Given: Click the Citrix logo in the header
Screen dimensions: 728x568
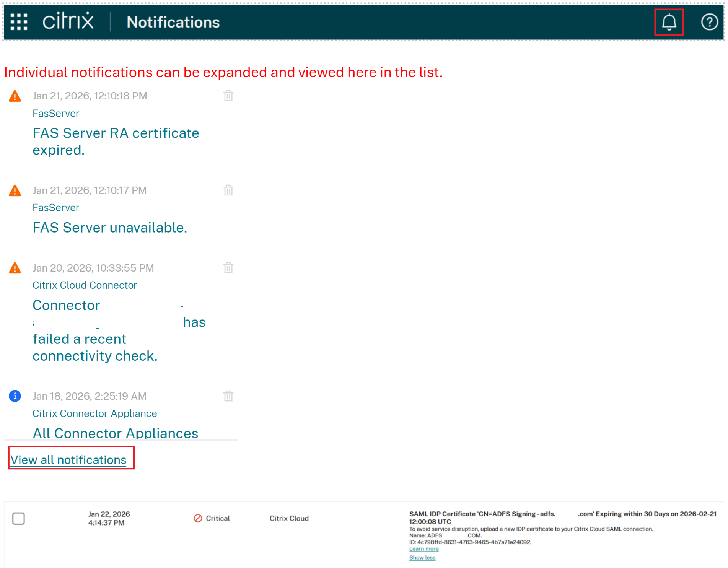Looking at the screenshot, I should click(68, 21).
